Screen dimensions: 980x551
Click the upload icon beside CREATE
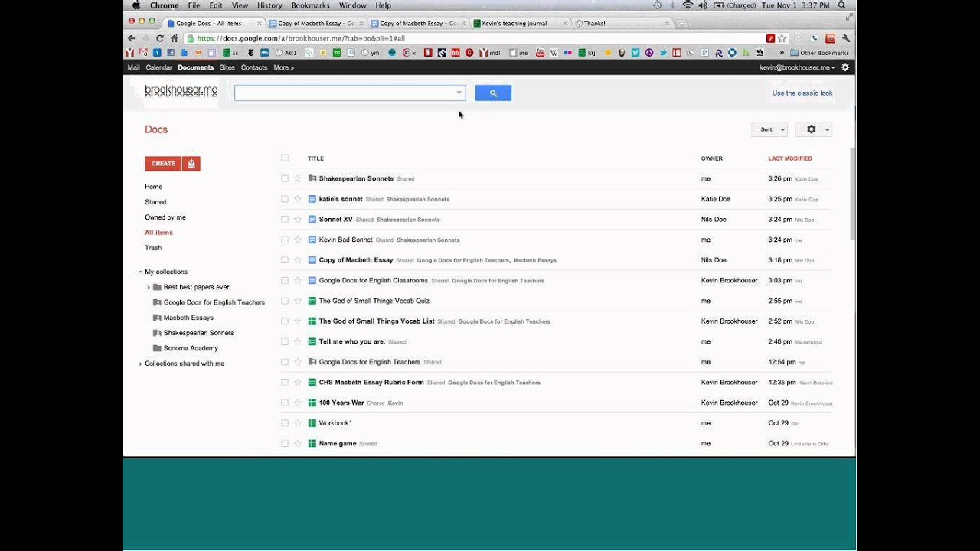(x=191, y=164)
